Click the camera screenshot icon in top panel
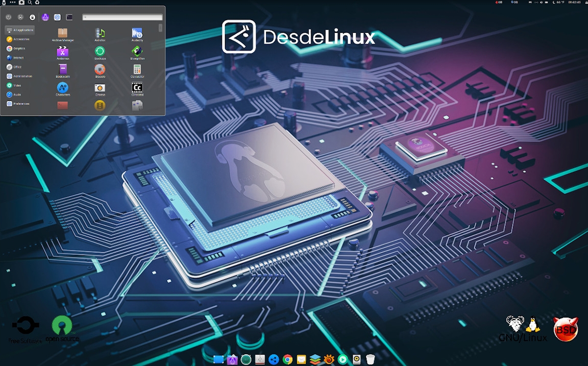This screenshot has height=366, width=588. click(x=21, y=2)
